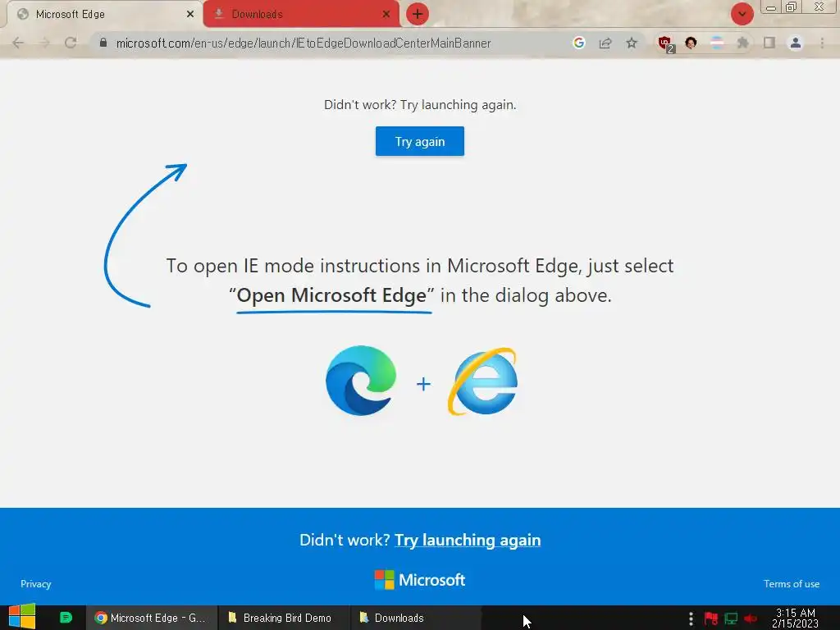Open the Google icon in address bar
The image size is (840, 630).
pos(578,43)
